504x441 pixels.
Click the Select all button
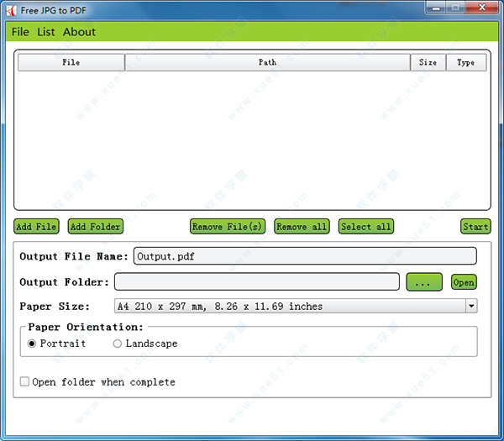point(366,227)
